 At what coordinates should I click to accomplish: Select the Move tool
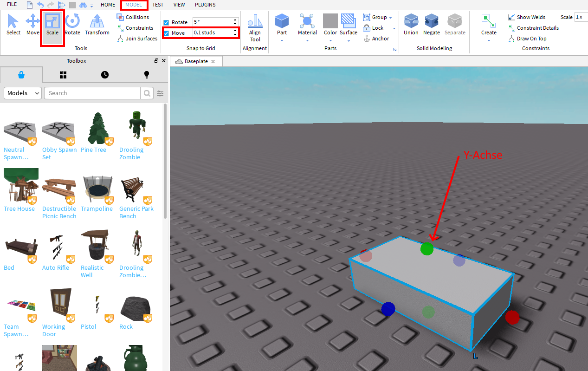32,26
